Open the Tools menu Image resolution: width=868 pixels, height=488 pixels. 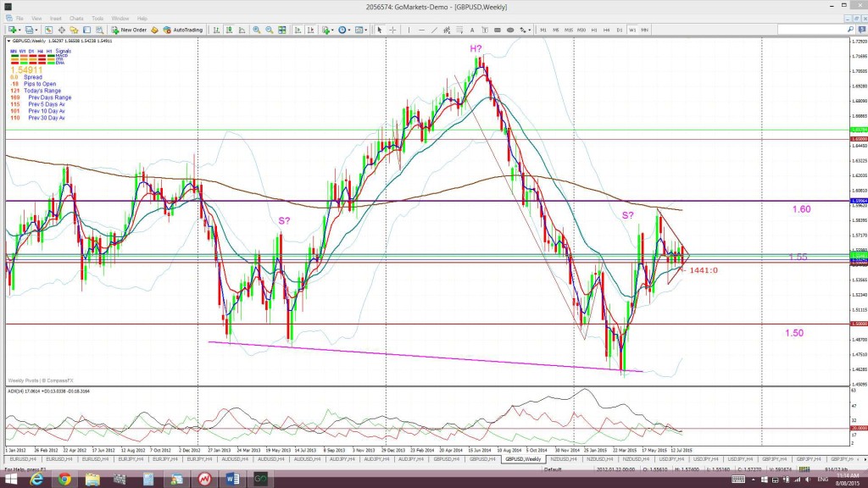[x=97, y=19]
